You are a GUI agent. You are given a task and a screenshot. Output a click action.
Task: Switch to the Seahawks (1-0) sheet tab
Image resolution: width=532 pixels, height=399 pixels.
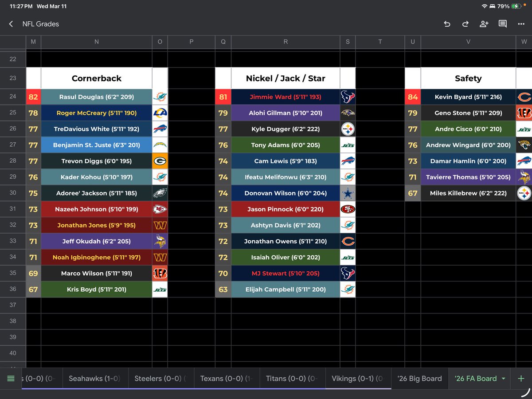point(95,379)
